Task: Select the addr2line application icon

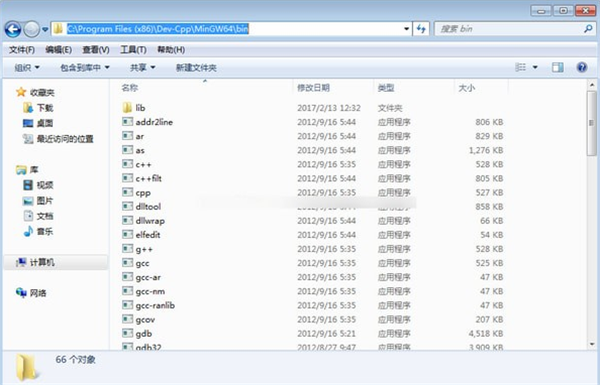Action: tap(127, 122)
